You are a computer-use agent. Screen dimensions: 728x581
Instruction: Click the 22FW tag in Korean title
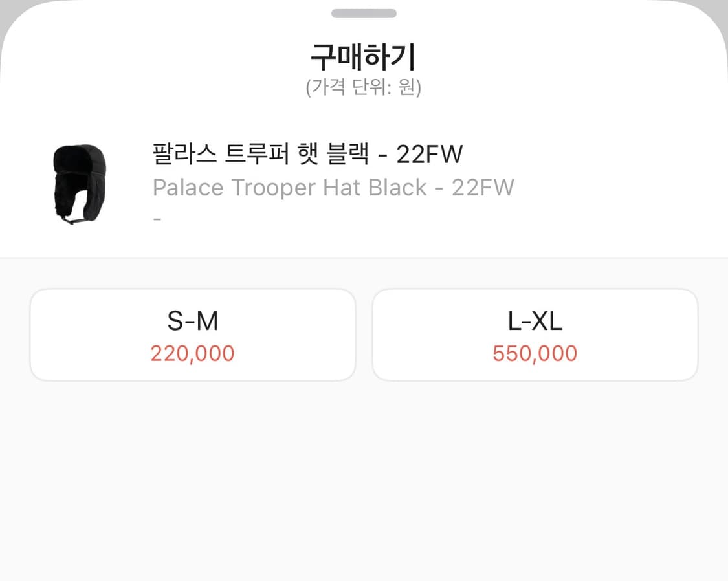(x=430, y=154)
